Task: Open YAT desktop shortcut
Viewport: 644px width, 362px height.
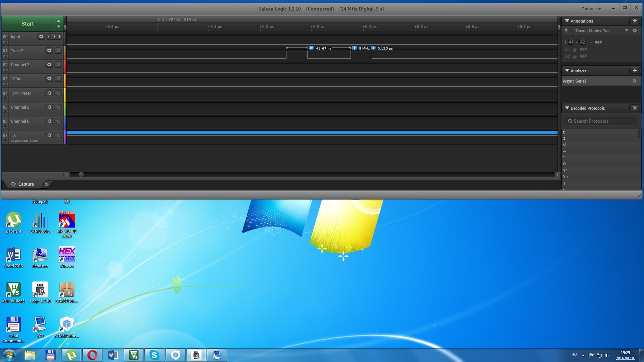Action: [x=40, y=327]
